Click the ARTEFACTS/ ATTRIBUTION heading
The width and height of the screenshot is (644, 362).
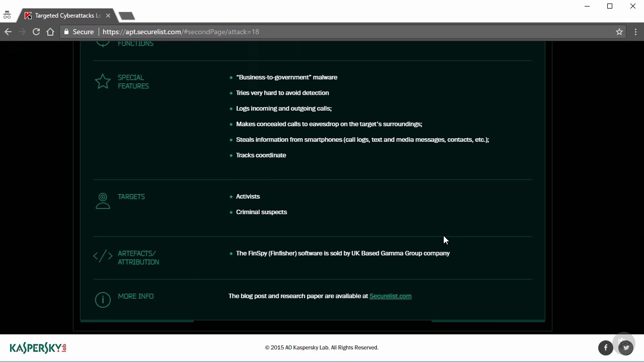click(x=138, y=258)
